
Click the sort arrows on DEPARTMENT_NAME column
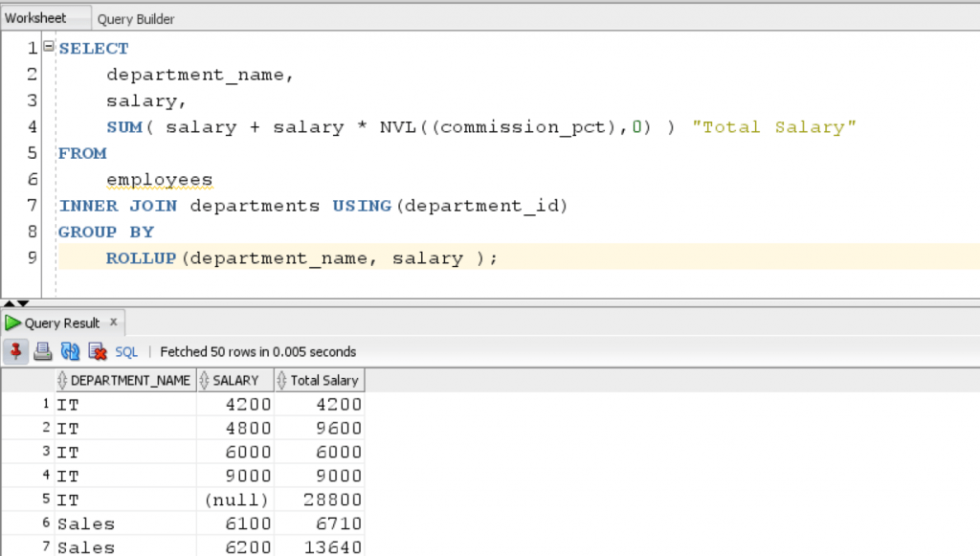tap(64, 381)
